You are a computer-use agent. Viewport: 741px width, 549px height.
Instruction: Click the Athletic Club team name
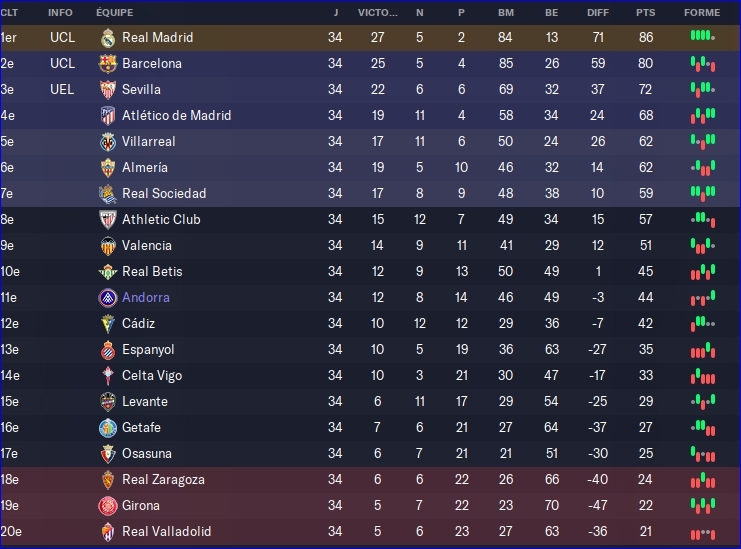[161, 219]
